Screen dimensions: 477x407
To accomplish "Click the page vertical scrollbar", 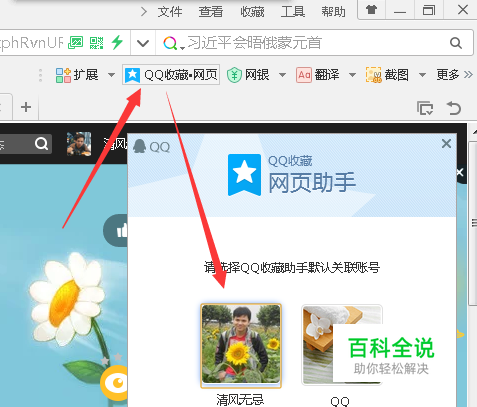I will (x=472, y=223).
